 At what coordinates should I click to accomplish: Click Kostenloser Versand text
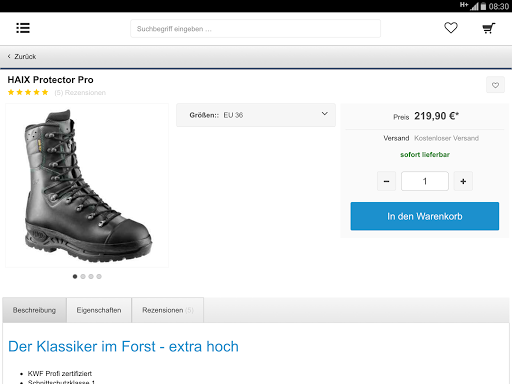[446, 138]
